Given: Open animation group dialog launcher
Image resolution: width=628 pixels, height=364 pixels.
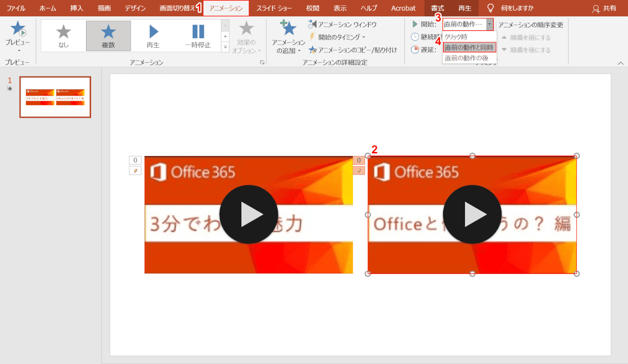Looking at the screenshot, I should click(262, 62).
